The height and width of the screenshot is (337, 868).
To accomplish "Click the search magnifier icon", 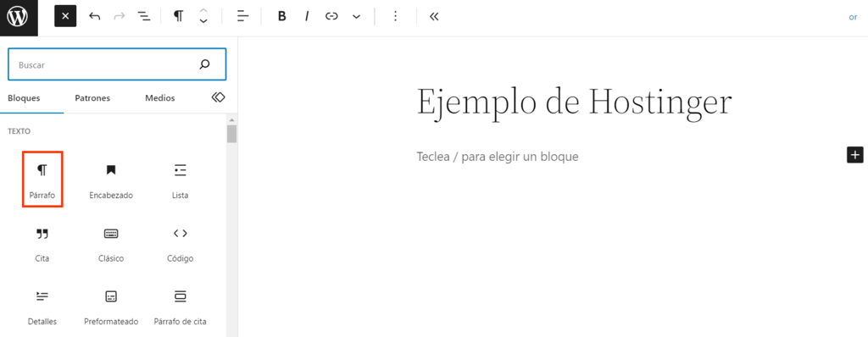I will pos(205,64).
